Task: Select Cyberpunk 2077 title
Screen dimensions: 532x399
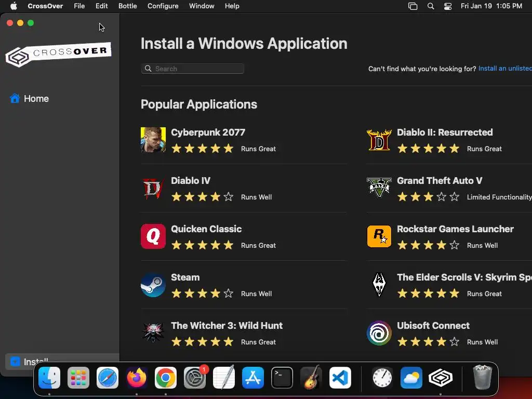Action: (208, 132)
